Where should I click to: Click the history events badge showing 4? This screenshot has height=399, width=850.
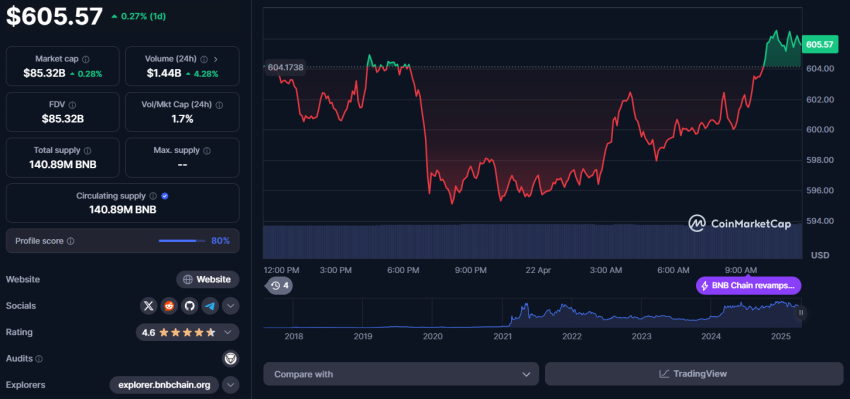coord(279,285)
